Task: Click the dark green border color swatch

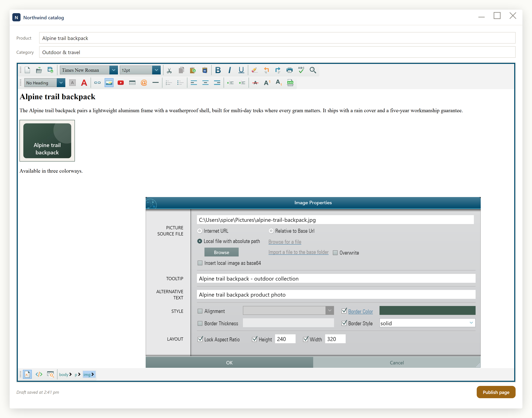Action: point(427,311)
